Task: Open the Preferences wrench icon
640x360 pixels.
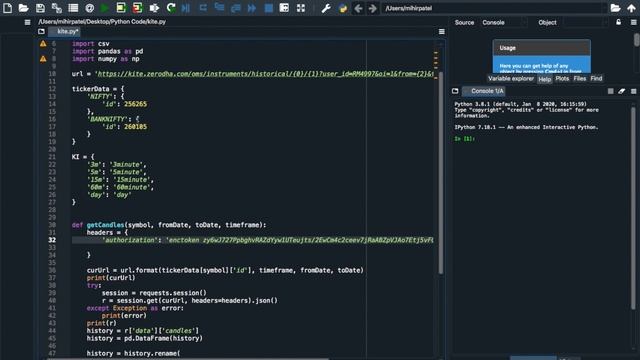Action: (326, 8)
